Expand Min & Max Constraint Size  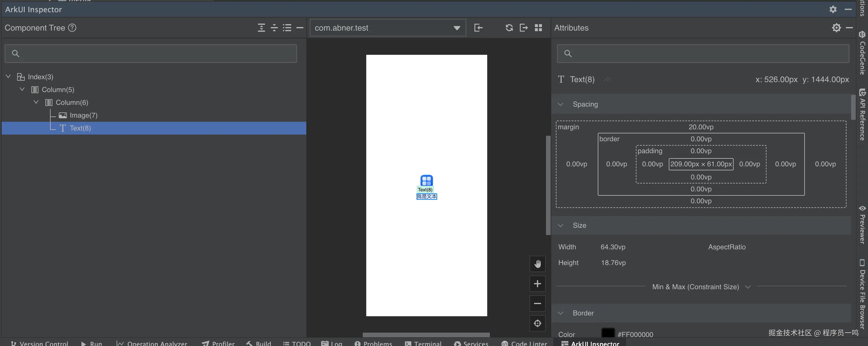coord(748,287)
